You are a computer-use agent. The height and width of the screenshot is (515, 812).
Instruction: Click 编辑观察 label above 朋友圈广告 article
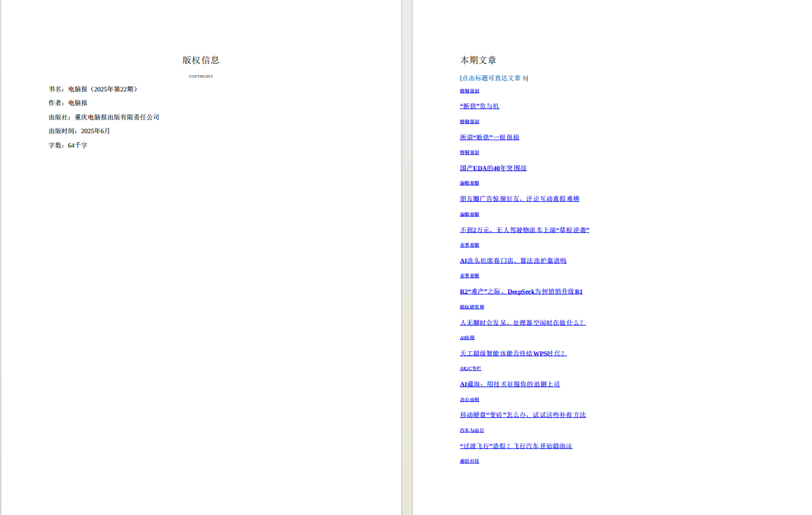click(469, 183)
